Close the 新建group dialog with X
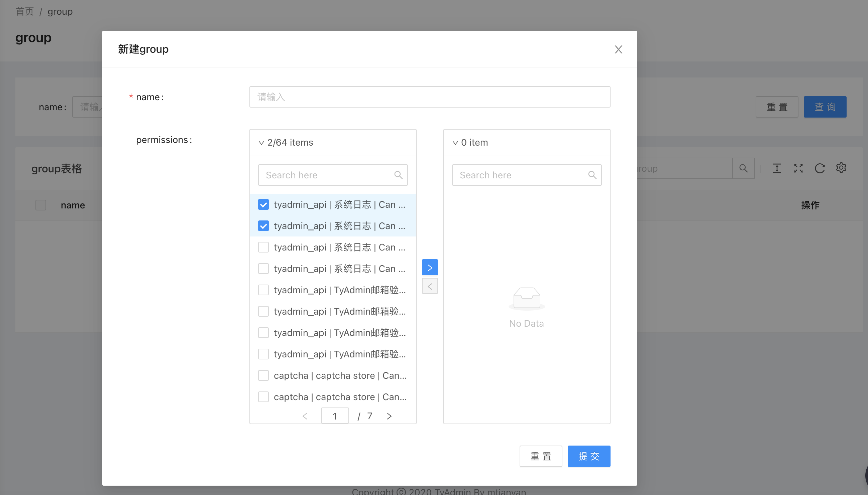 click(x=618, y=50)
